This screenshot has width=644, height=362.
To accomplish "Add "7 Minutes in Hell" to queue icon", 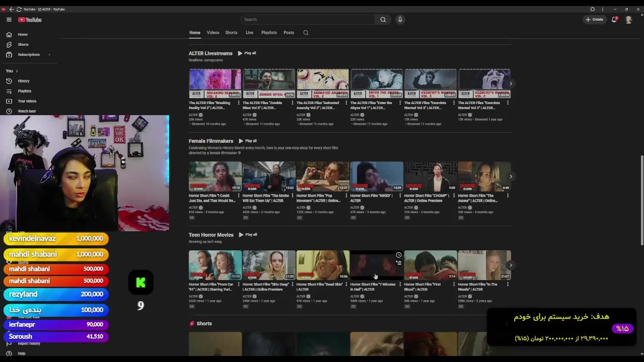I will (398, 262).
